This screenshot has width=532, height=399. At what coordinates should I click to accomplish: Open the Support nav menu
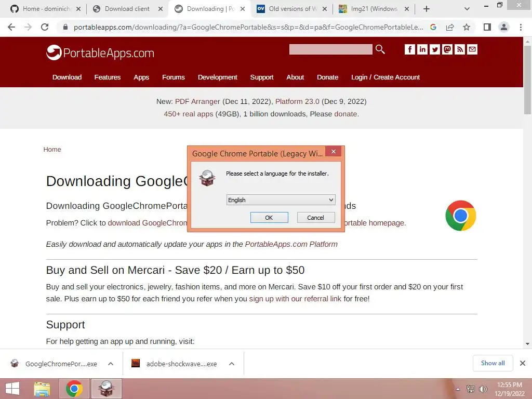(262, 77)
